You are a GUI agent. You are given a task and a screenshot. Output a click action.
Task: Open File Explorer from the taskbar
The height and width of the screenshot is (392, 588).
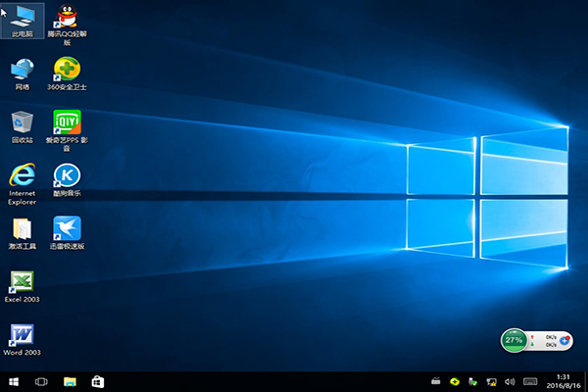pyautogui.click(x=70, y=381)
